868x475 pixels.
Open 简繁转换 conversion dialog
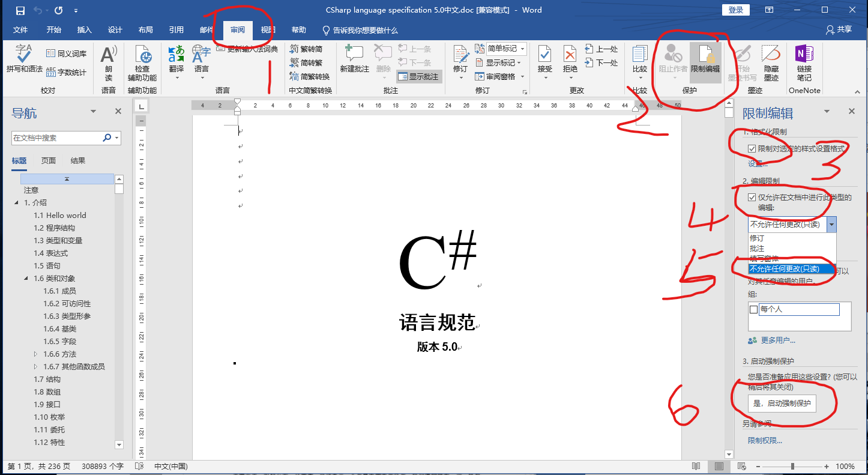310,76
